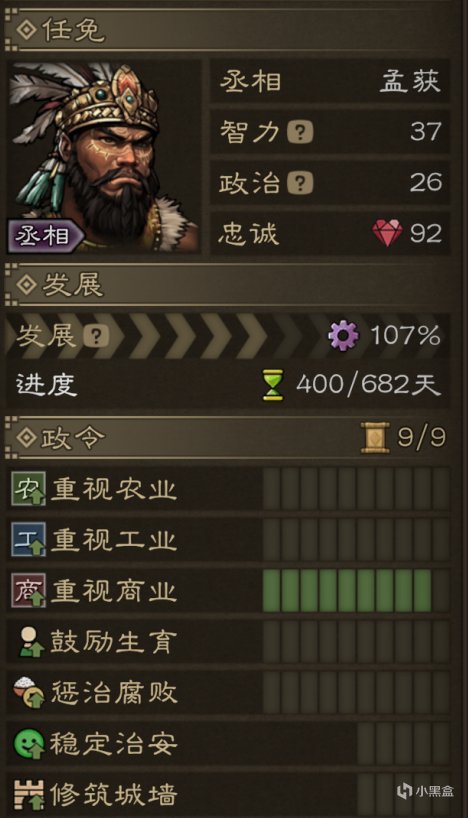Click the question mark beside 政治

pyautogui.click(x=301, y=183)
